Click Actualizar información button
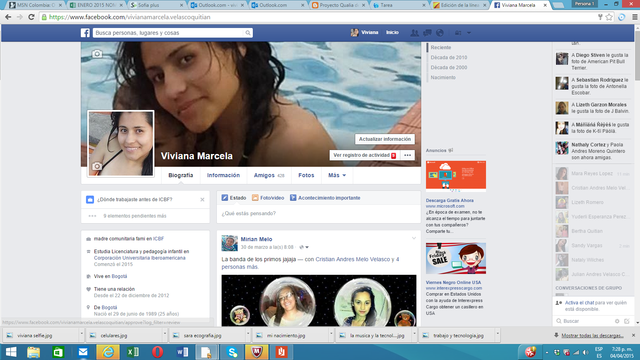 tap(385, 139)
